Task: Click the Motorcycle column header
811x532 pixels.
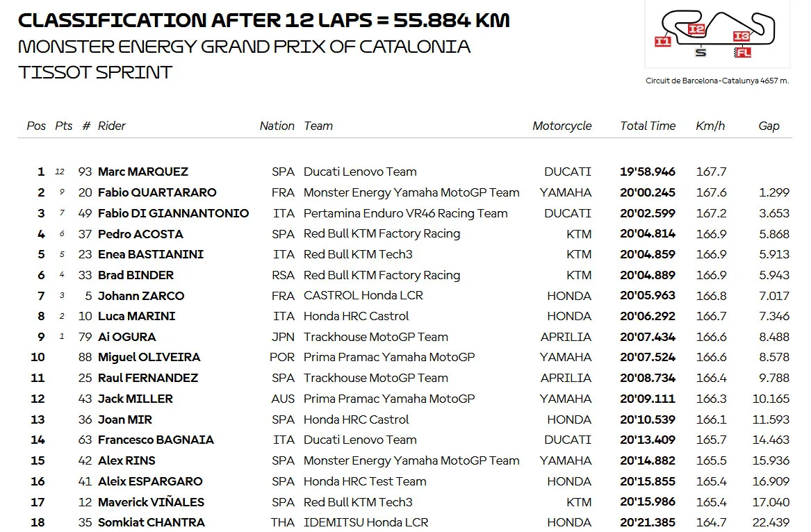Action: pos(562,126)
